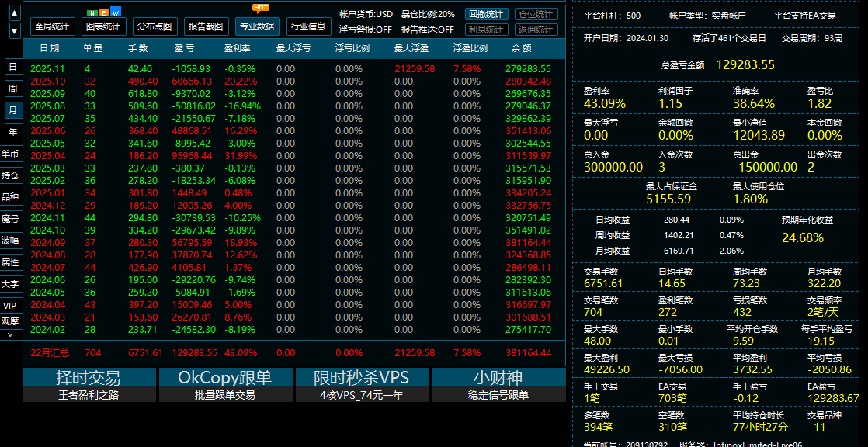This screenshot has height=447, width=868.
Task: Click 总盈亏金额 value 129283.55
Action: coord(745,64)
